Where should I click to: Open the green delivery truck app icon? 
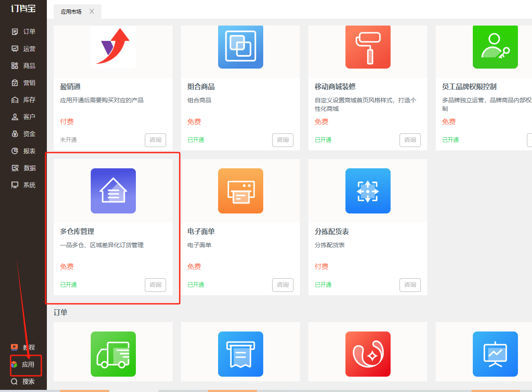click(113, 354)
